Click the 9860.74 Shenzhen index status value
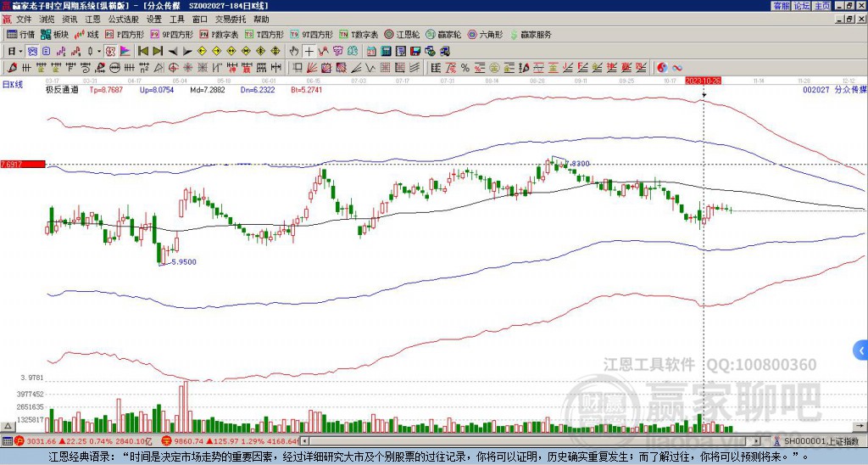Screen dimensions: 868x465 [x=188, y=441]
